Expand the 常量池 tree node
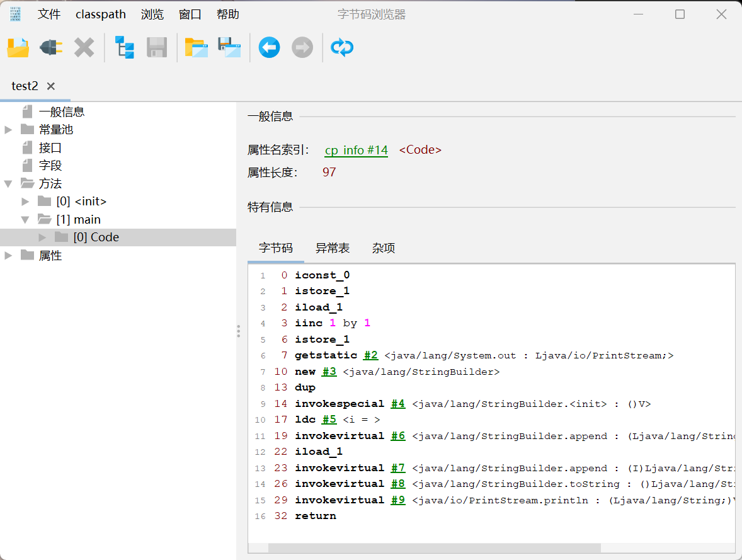Screen dimensions: 742x560 (x=8, y=130)
